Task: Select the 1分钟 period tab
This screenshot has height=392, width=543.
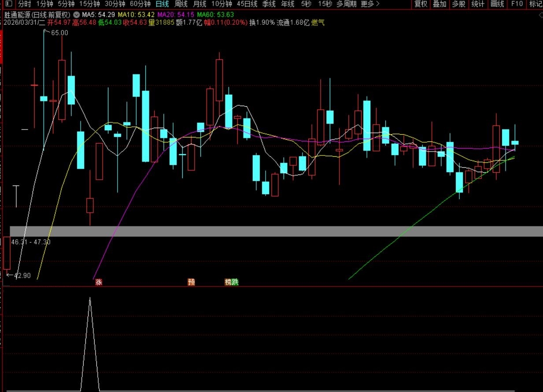Action: coord(44,4)
